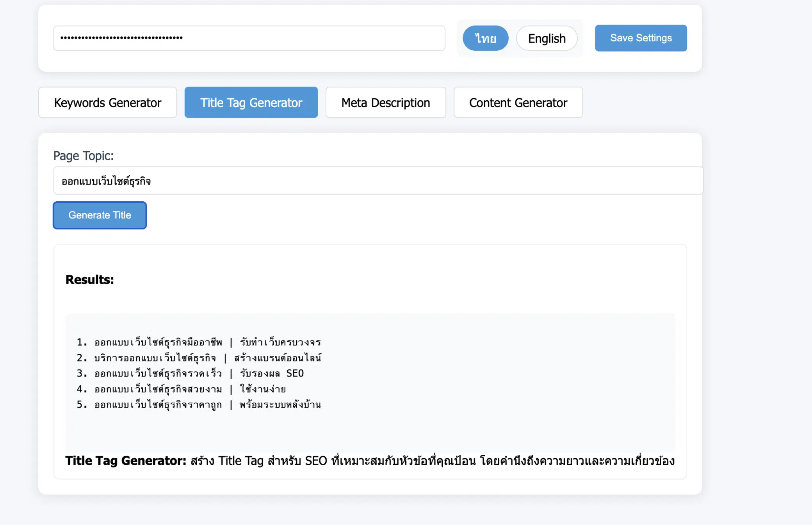Click the Results heading
The height and width of the screenshot is (525, 812).
pos(90,280)
